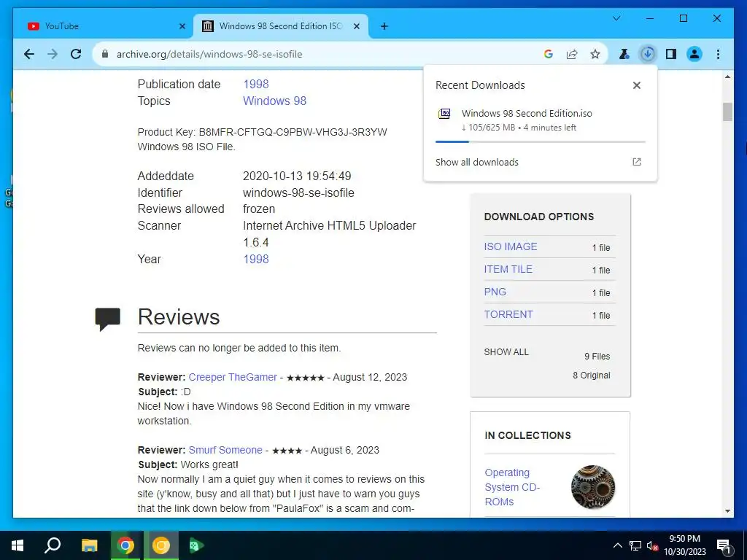Open the tab search chevron
Viewport: 747px width, 560px height.
[x=616, y=18]
